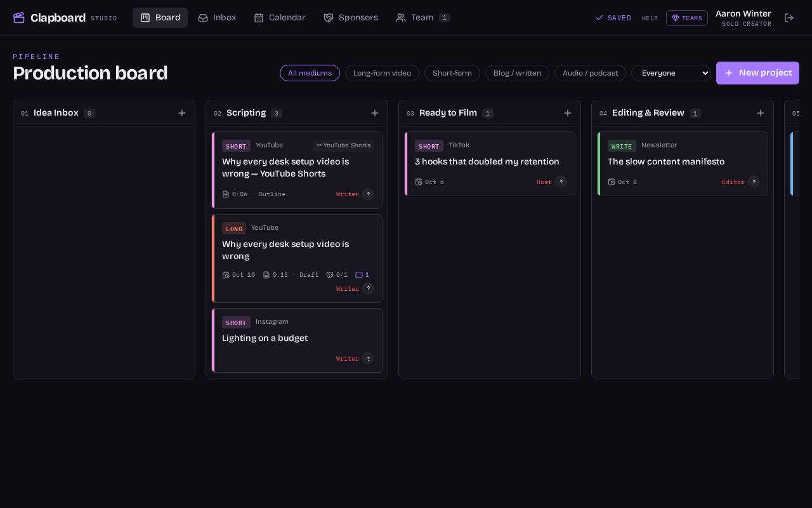The image size is (812, 508).
Task: Click the LONG badge on desk setup card
Action: click(x=234, y=229)
